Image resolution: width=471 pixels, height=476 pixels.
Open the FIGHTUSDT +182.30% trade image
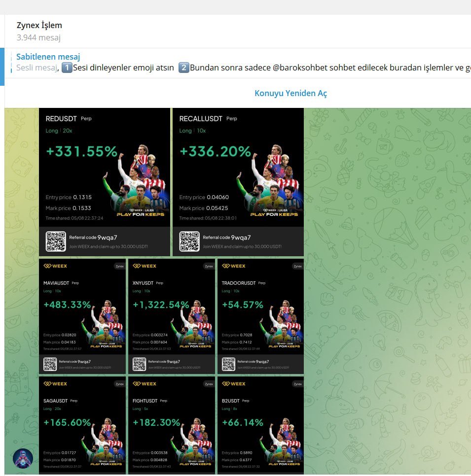point(171,425)
